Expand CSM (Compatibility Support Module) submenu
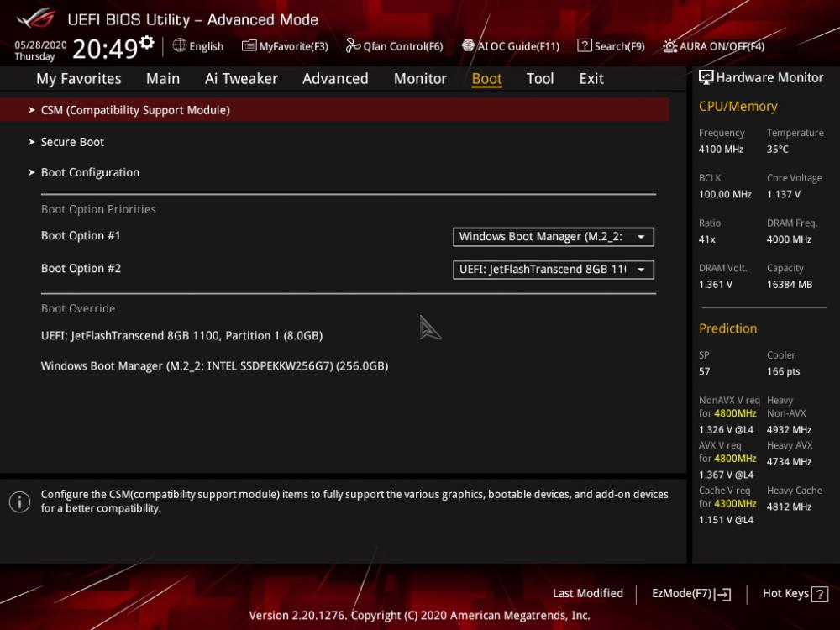This screenshot has height=630, width=840. tap(335, 110)
